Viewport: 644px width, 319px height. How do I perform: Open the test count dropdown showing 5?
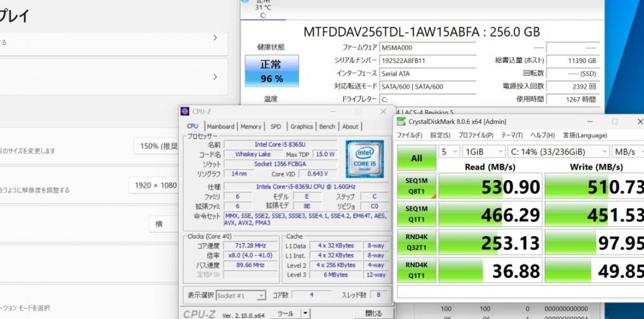[449, 151]
